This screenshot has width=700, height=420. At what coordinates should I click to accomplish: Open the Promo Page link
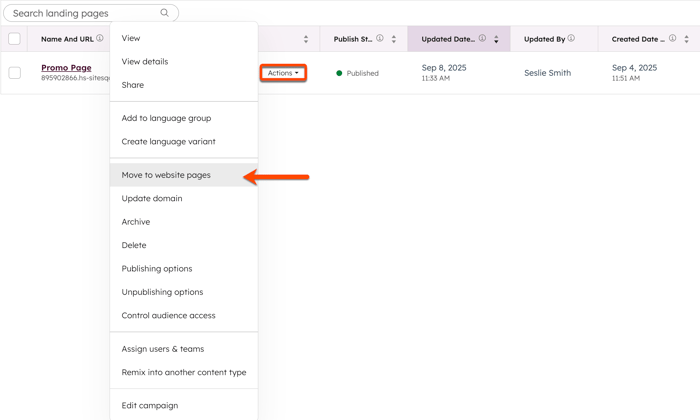(66, 68)
